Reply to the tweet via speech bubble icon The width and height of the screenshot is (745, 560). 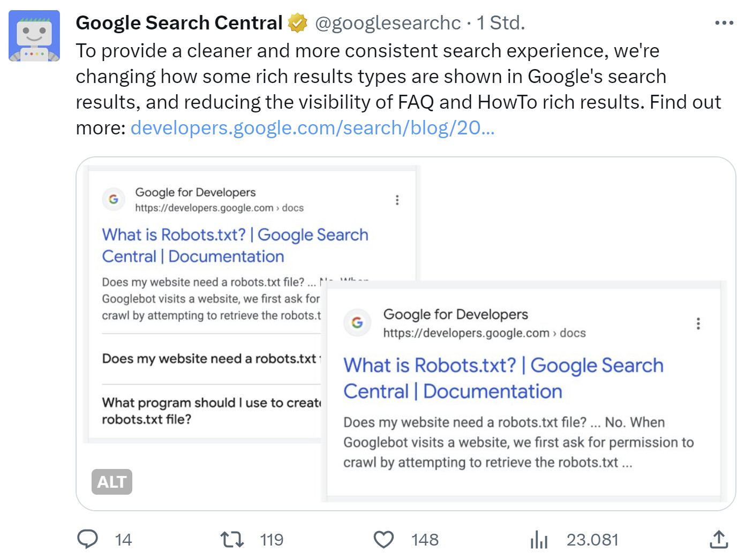coord(88,539)
